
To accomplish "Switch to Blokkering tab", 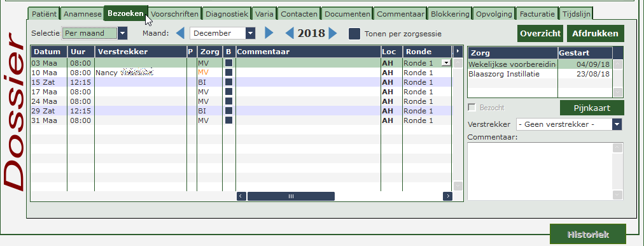I will [450, 14].
